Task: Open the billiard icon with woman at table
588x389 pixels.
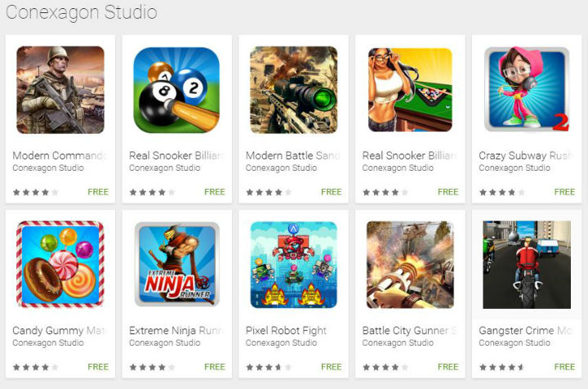Action: coord(410,90)
